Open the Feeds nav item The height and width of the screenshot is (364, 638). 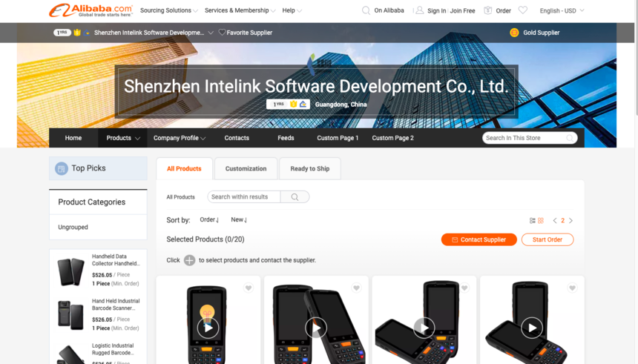coord(286,138)
